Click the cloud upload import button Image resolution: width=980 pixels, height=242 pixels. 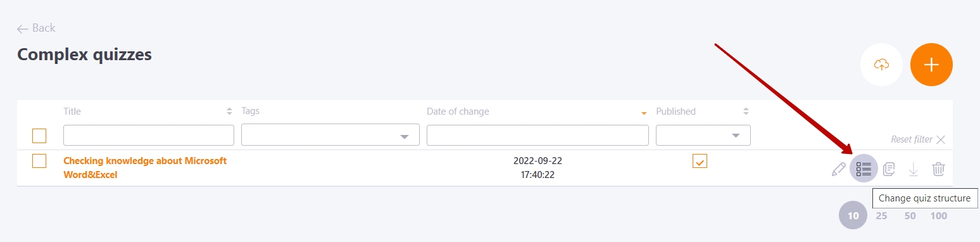[881, 65]
